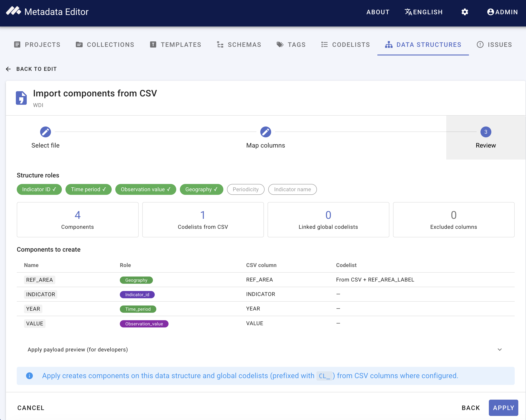The width and height of the screenshot is (526, 420).
Task: Click the Linked global codelists card
Action: point(328,220)
